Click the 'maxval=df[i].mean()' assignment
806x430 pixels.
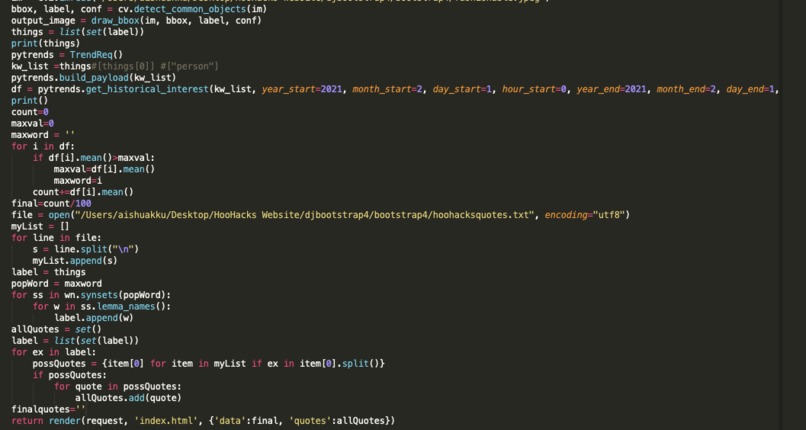point(104,169)
